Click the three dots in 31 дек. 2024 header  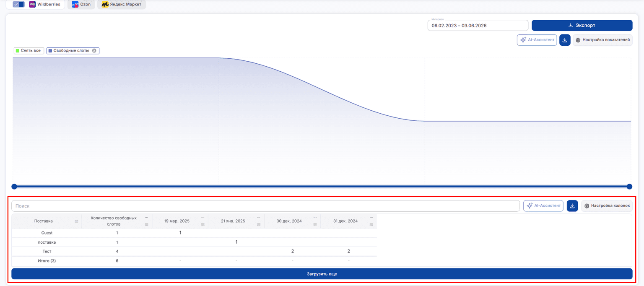[371, 217]
